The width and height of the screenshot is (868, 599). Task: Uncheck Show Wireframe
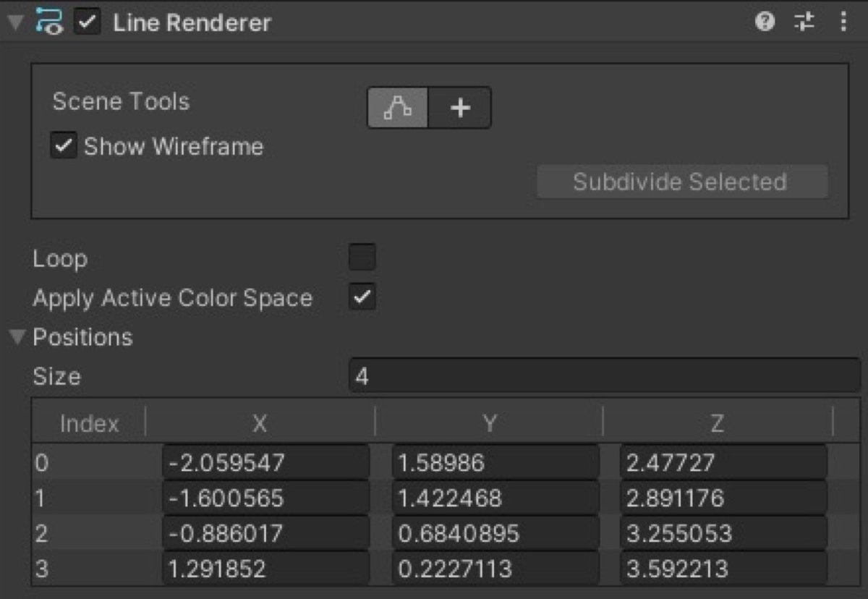(x=63, y=145)
